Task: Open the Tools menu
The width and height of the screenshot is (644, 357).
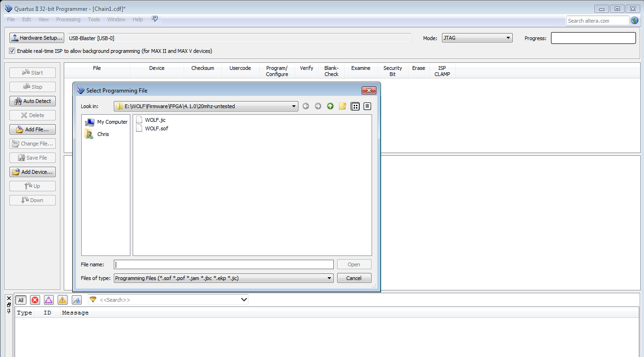Action: coord(94,19)
